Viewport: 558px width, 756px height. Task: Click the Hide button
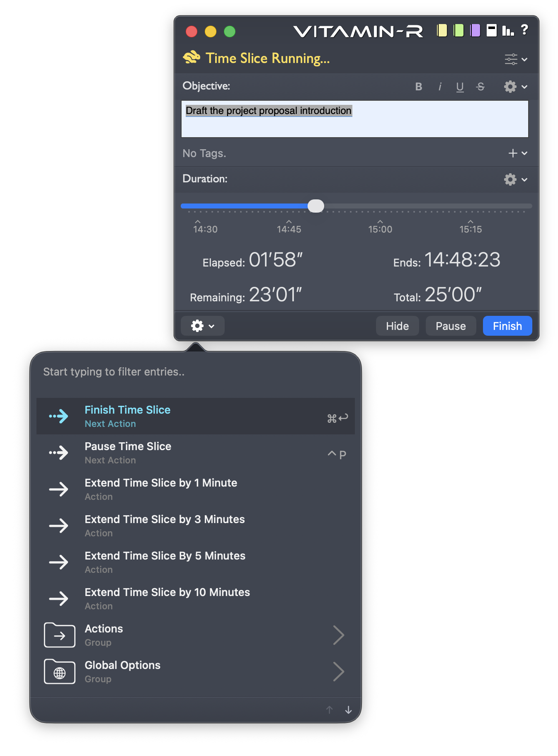(x=397, y=326)
